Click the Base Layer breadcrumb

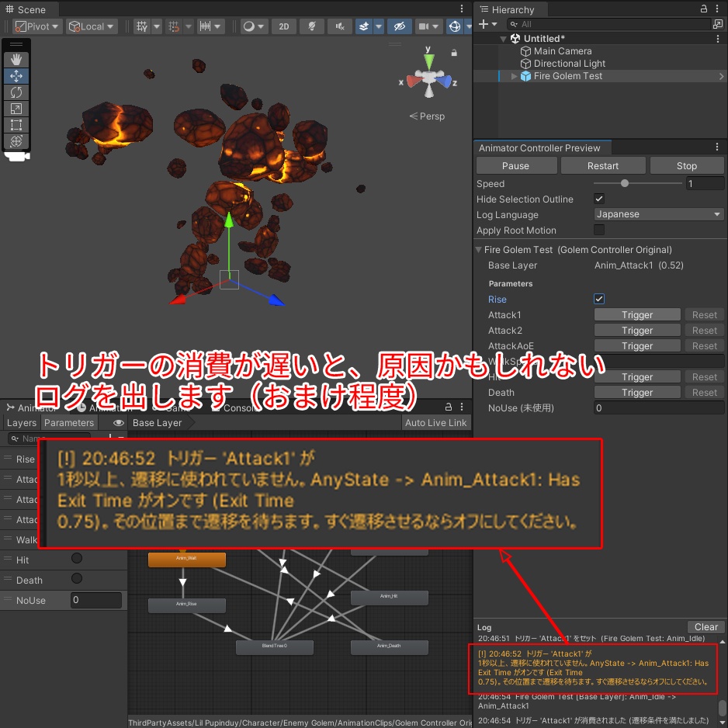pos(158,422)
